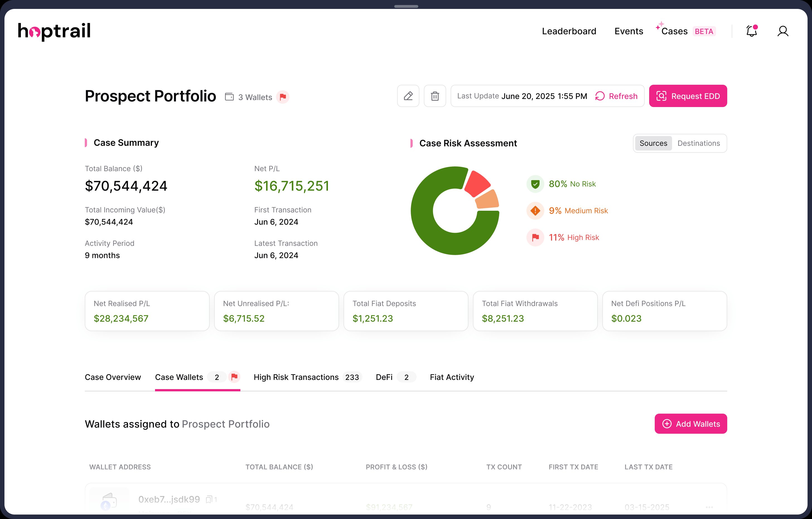Image resolution: width=812 pixels, height=519 pixels.
Task: Click the hoptrail logo
Action: 54,31
